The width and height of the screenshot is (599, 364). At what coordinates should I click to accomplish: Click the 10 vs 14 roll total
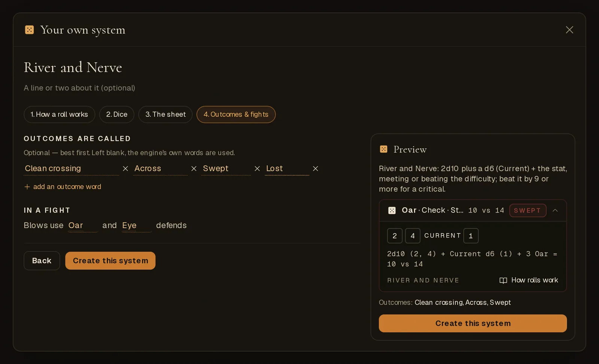[486, 211]
